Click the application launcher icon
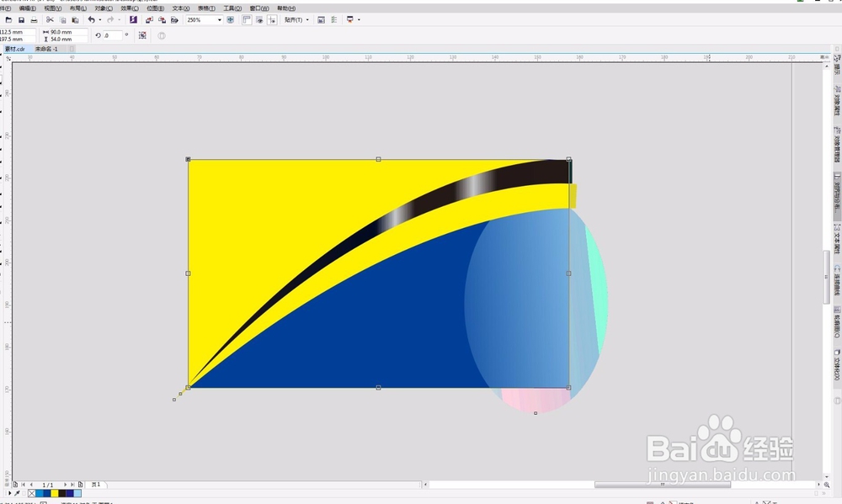This screenshot has height=504, width=842. [350, 20]
